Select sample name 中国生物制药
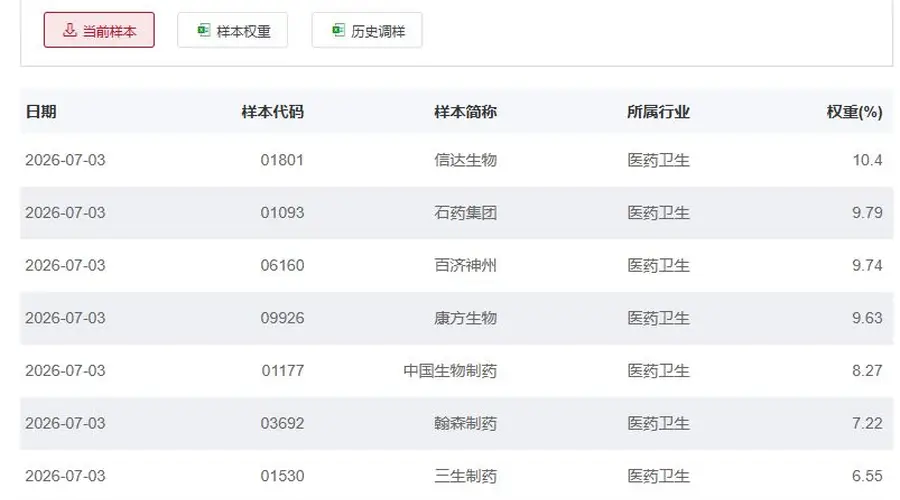 tap(450, 370)
